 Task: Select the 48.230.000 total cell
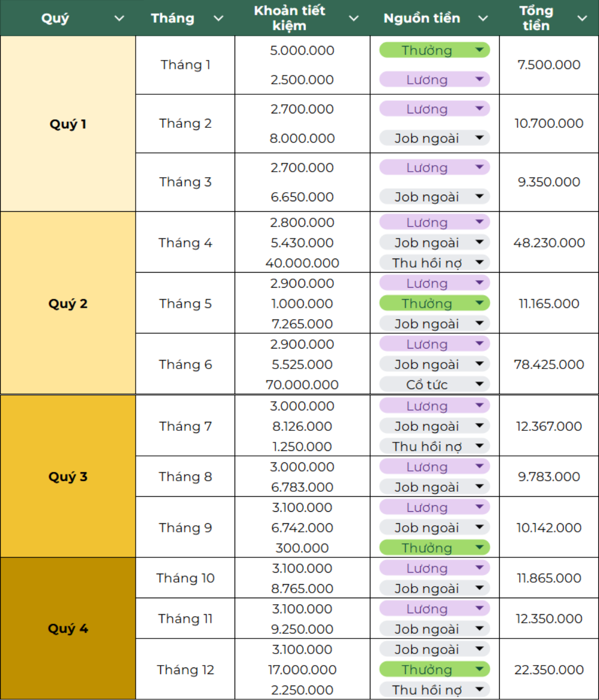(x=549, y=243)
